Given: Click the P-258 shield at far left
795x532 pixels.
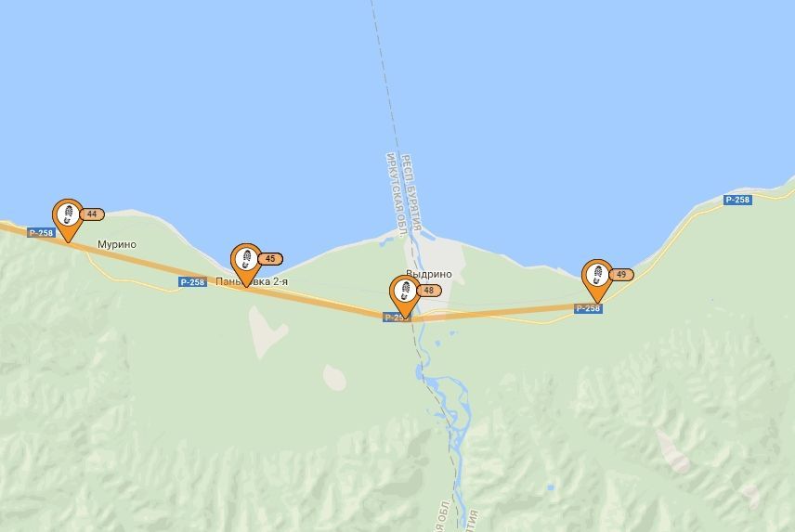Looking at the screenshot, I should coord(41,233).
